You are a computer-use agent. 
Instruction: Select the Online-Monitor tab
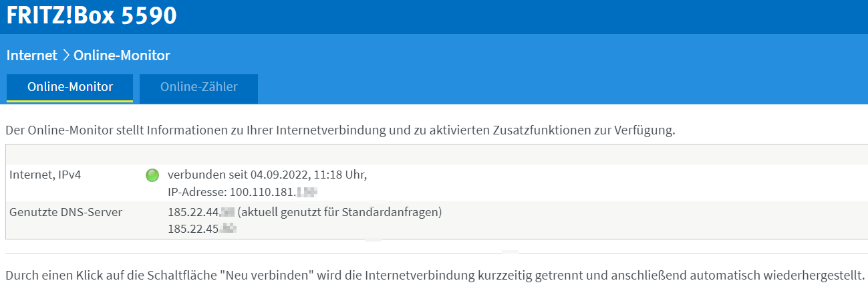(x=70, y=87)
